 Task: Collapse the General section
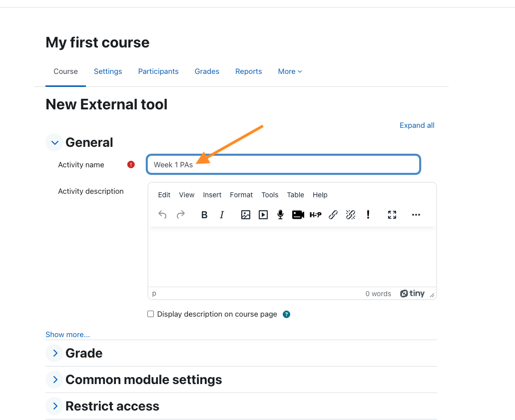[x=54, y=143]
